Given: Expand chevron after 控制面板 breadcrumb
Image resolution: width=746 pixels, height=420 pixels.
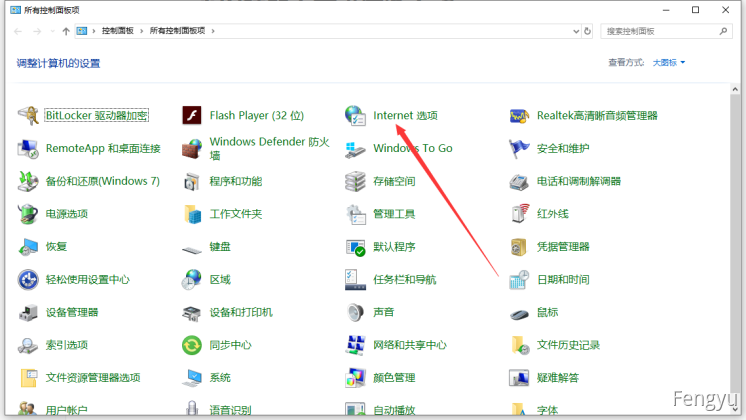Looking at the screenshot, I should point(141,31).
